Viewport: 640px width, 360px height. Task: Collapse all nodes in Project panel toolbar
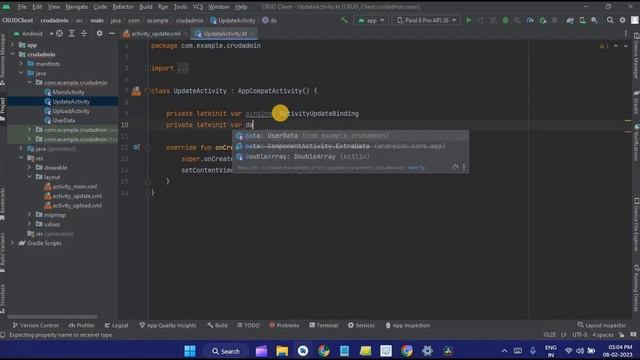pos(84,33)
